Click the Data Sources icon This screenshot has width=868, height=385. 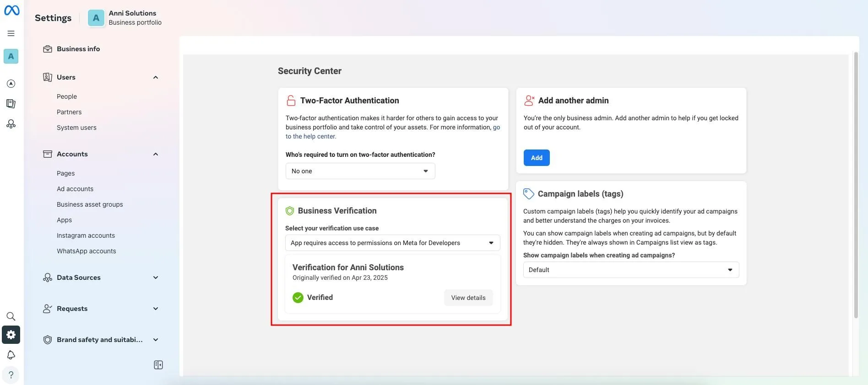(48, 278)
